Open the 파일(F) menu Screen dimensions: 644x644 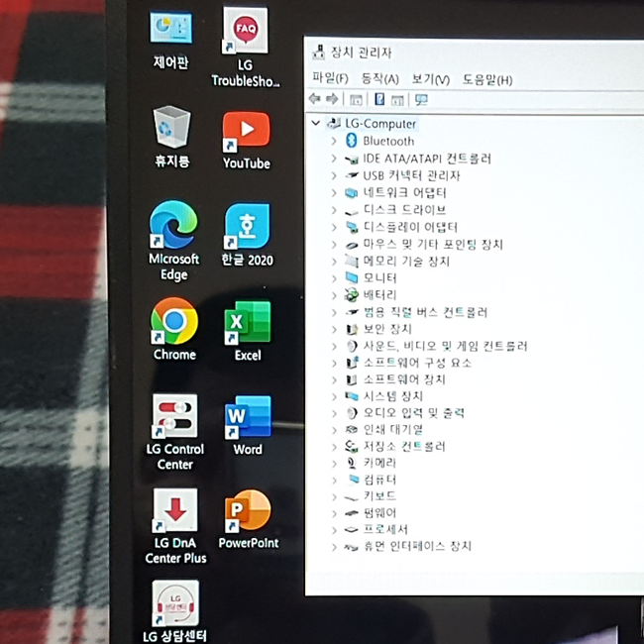click(330, 78)
